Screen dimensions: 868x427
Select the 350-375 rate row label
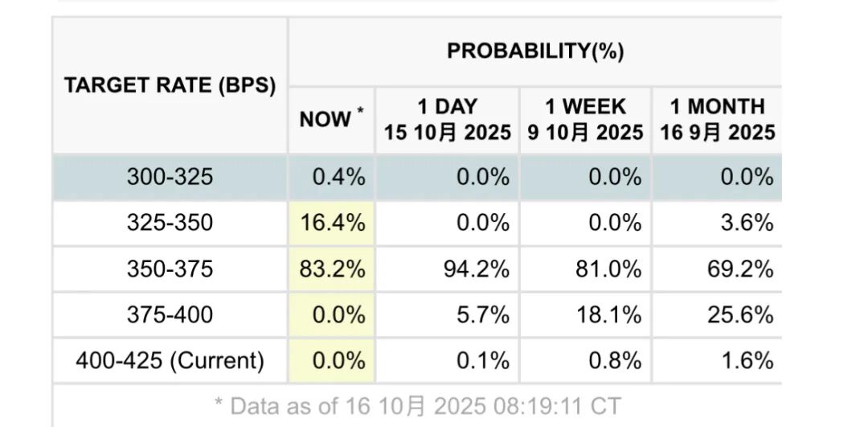170,269
